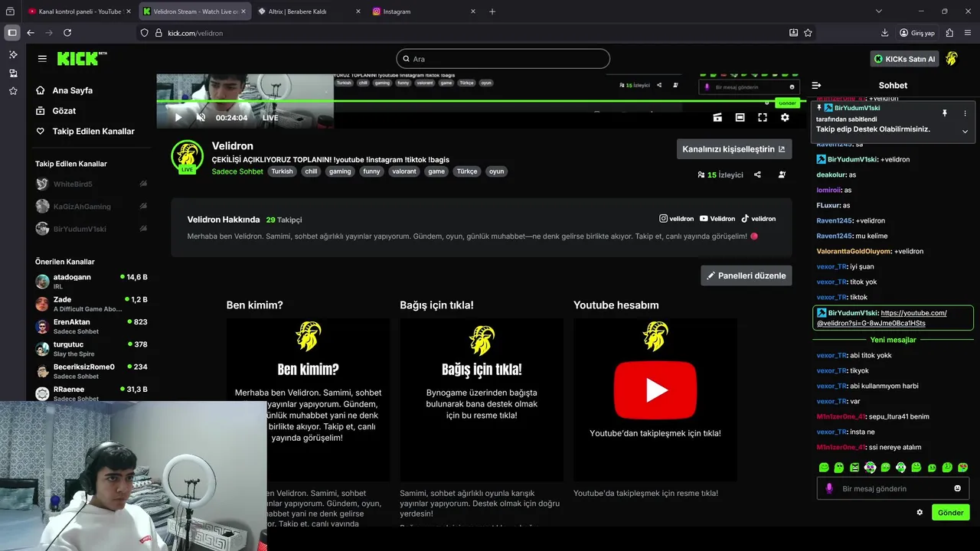Click the 15 İzleyici viewer count
The height and width of the screenshot is (551, 980).
(x=720, y=174)
